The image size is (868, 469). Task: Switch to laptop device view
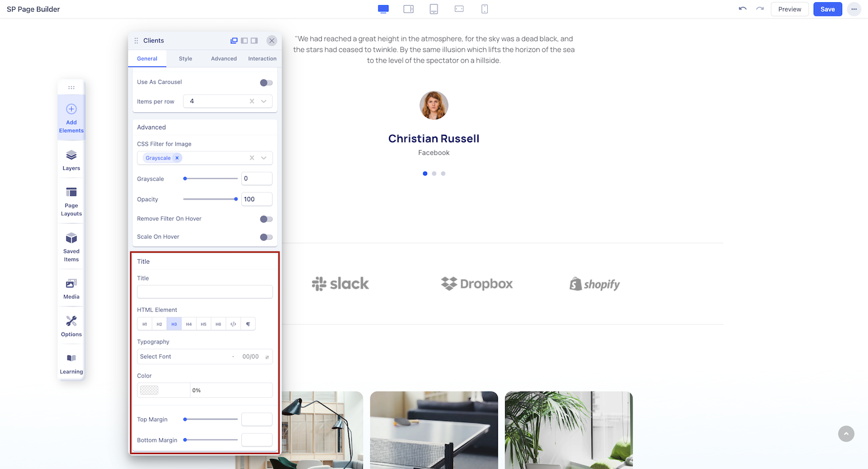click(409, 9)
